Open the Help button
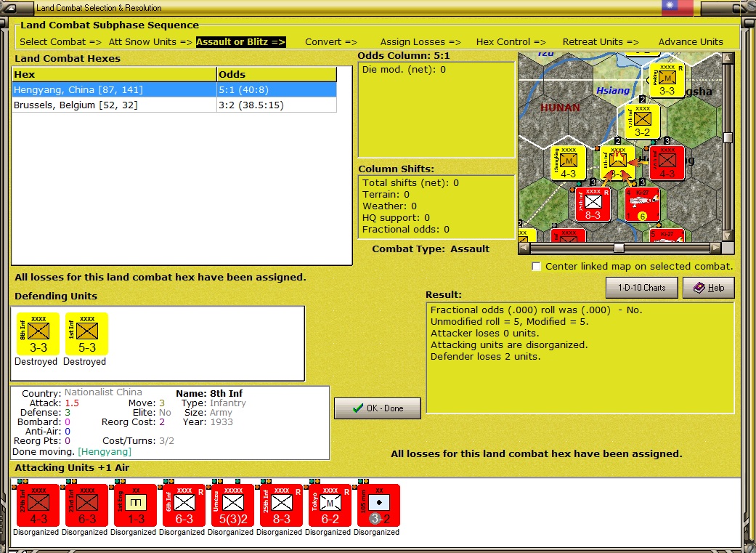This screenshot has height=553, width=756. (x=709, y=288)
